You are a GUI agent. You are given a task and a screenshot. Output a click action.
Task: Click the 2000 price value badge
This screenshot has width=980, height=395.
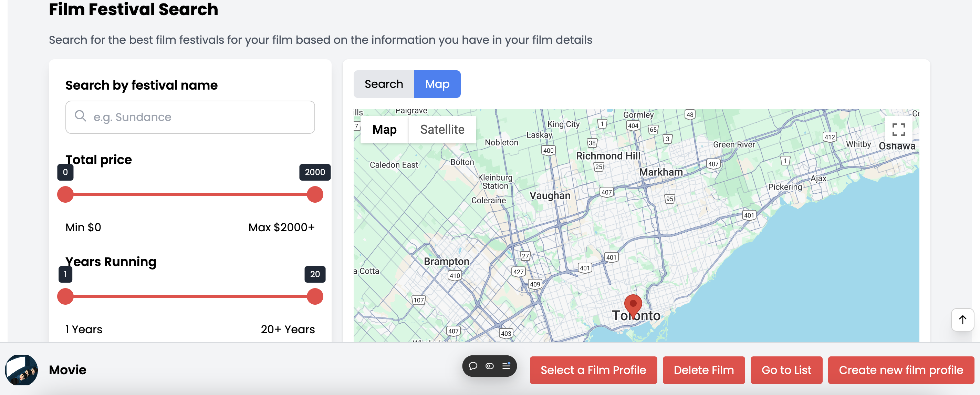315,172
